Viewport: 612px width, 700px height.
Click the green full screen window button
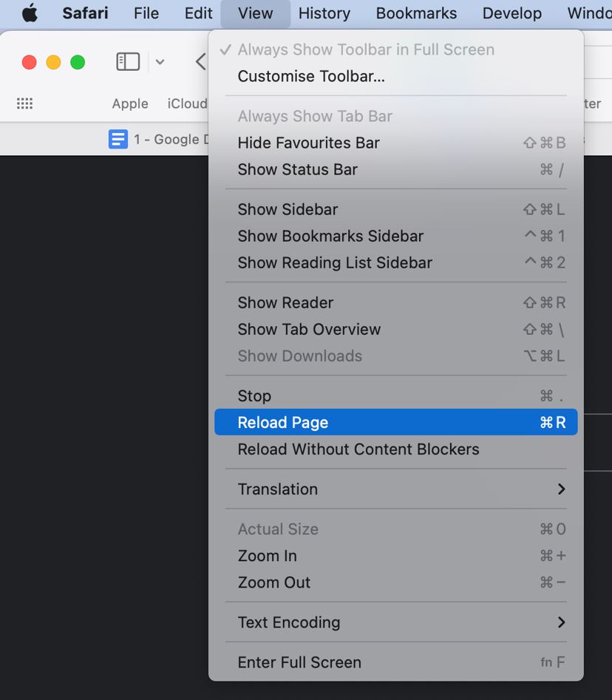click(x=78, y=62)
